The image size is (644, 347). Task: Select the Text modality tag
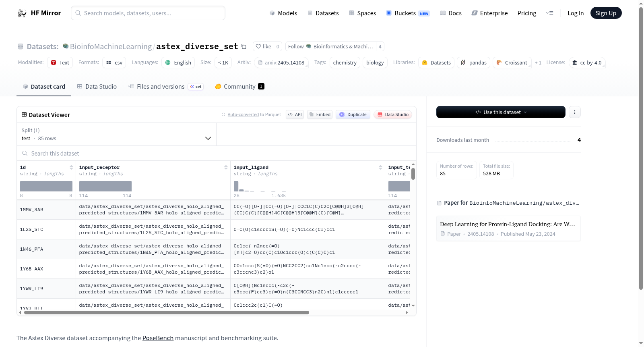[60, 62]
